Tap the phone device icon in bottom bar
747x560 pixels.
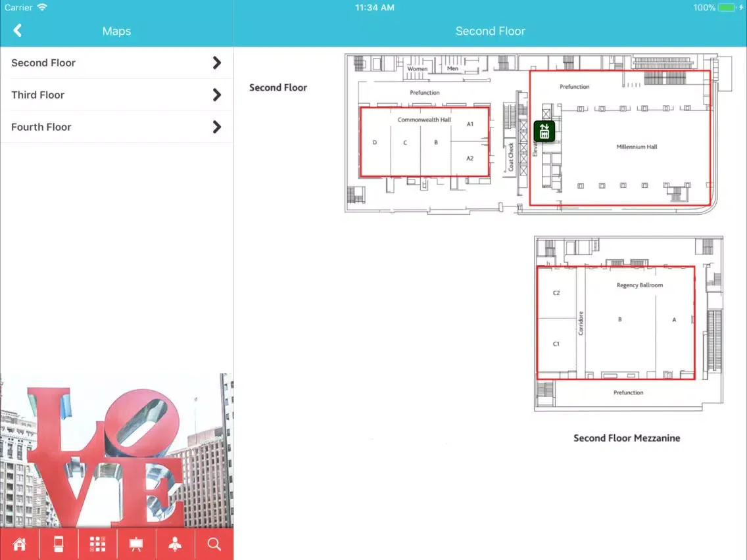point(59,544)
